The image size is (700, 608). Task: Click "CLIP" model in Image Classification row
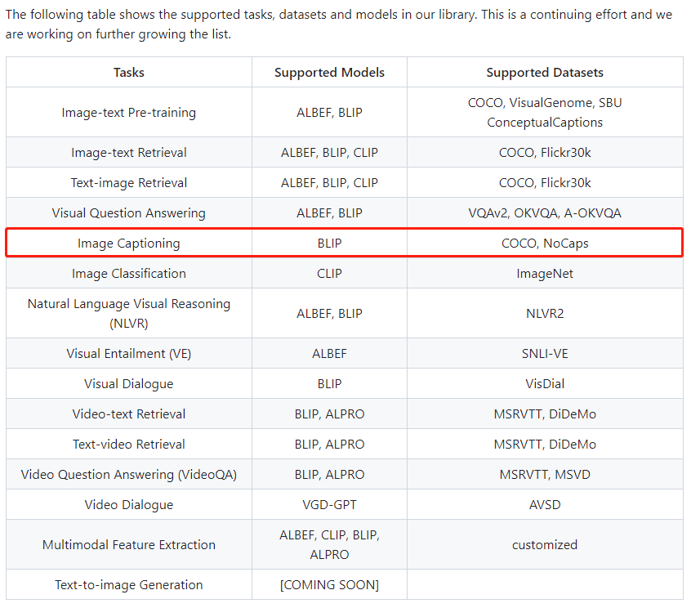[329, 274]
